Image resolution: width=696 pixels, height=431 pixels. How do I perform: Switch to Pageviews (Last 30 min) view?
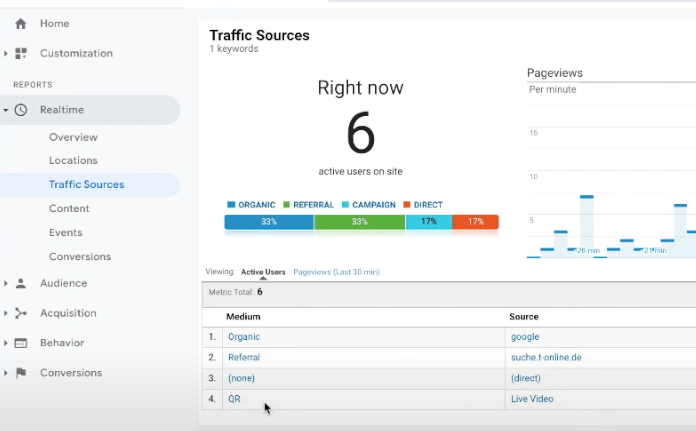pyautogui.click(x=336, y=272)
